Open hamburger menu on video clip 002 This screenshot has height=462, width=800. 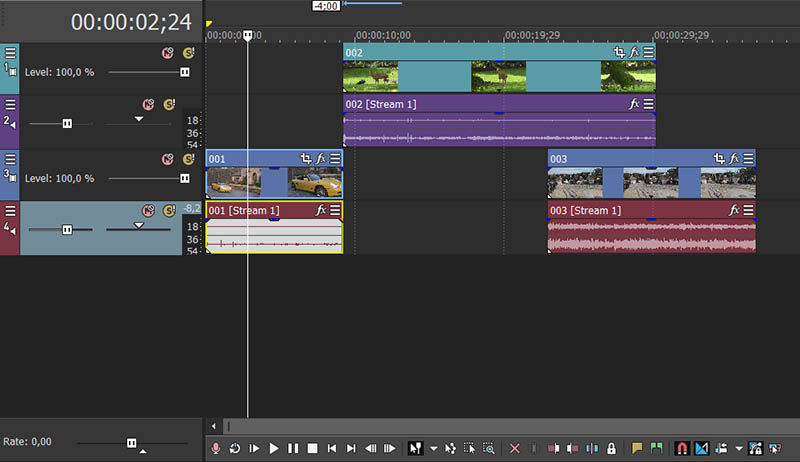(x=648, y=52)
